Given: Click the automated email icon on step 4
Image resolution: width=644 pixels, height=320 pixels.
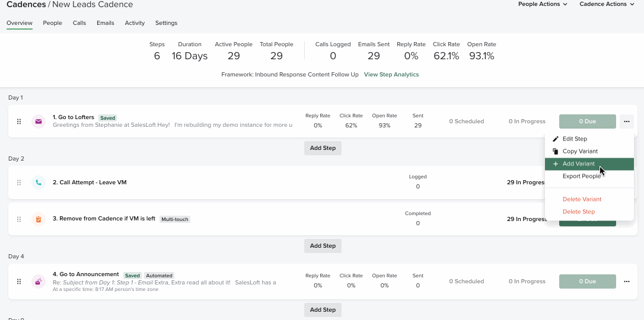Looking at the screenshot, I should (39, 281).
